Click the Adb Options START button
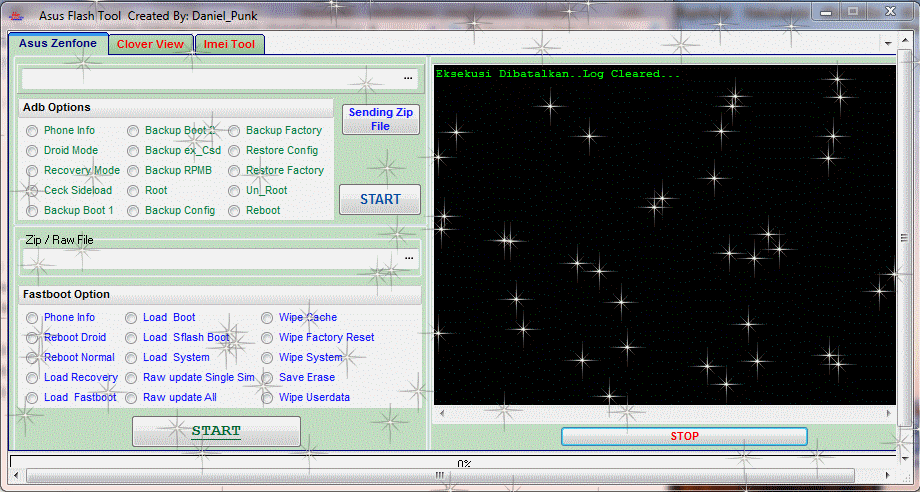Screen dimensions: 920x492 (380, 199)
